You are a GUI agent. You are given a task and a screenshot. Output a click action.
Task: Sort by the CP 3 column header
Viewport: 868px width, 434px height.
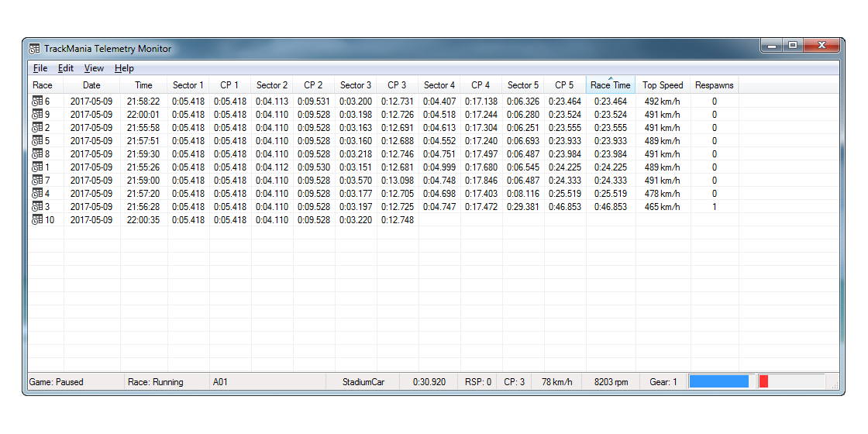pyautogui.click(x=397, y=85)
